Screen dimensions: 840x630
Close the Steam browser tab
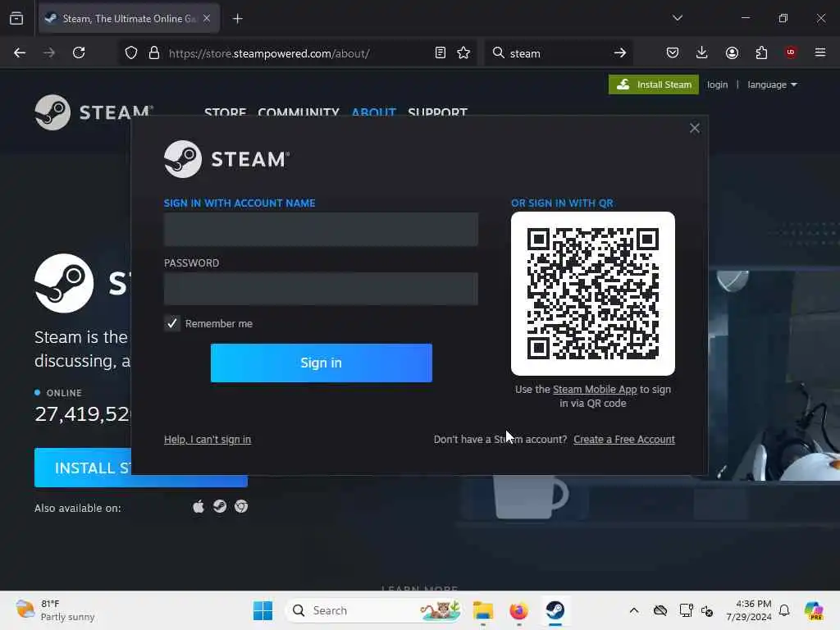(x=207, y=19)
